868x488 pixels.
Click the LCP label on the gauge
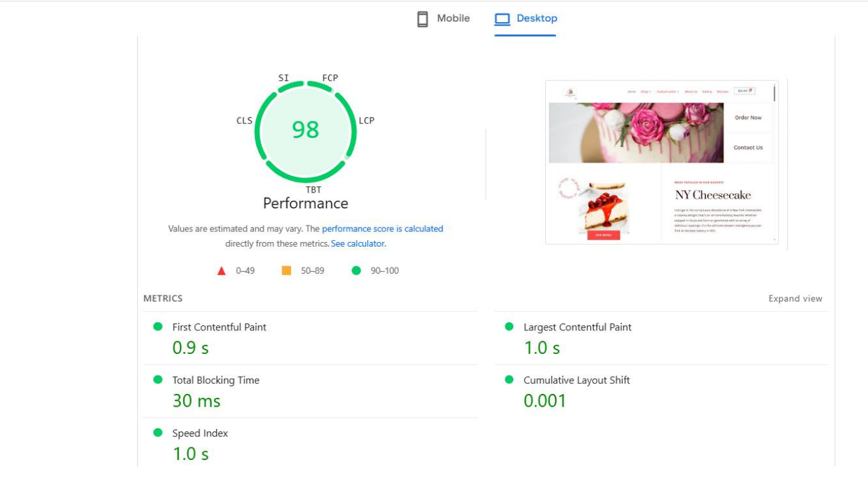[x=367, y=121]
